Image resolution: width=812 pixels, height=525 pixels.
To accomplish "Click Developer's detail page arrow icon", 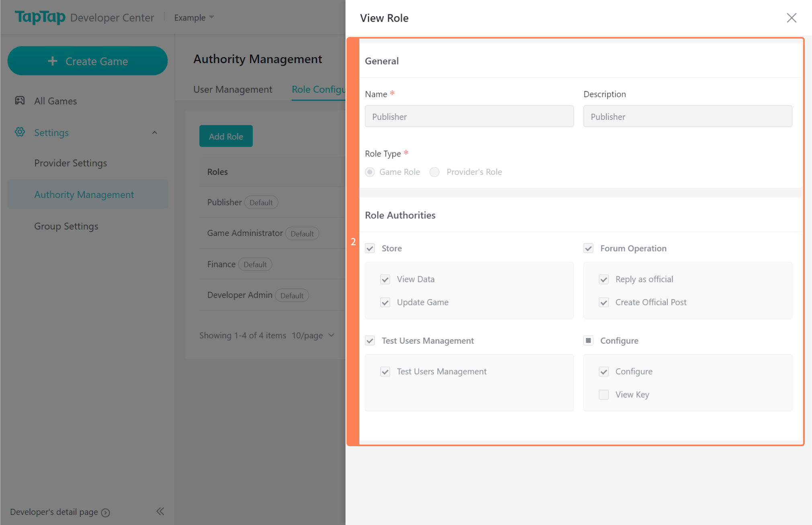I will point(106,513).
